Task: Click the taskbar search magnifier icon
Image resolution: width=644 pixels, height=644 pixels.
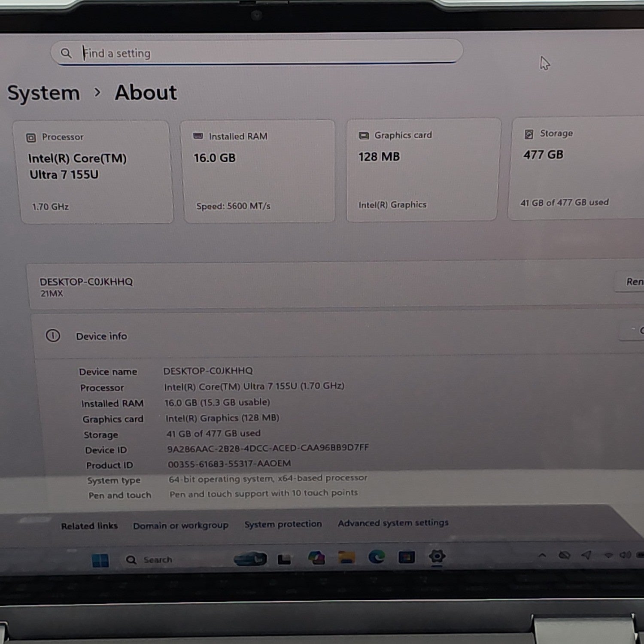Action: click(x=131, y=560)
